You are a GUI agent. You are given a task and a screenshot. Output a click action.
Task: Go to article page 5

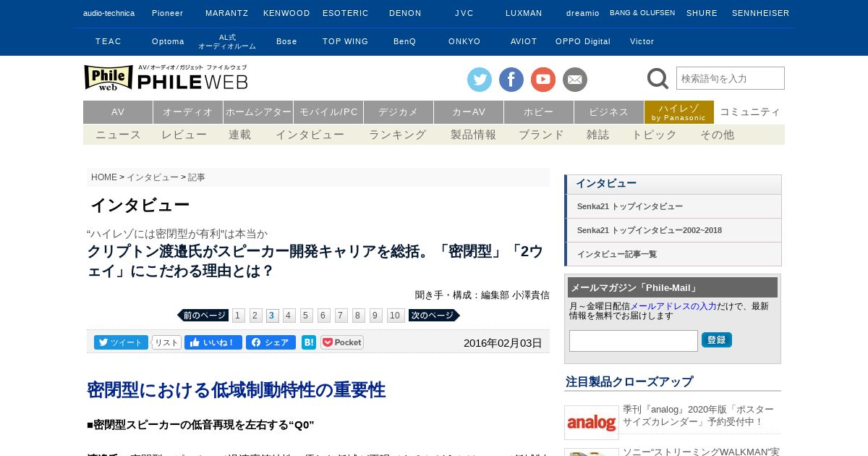click(x=307, y=316)
